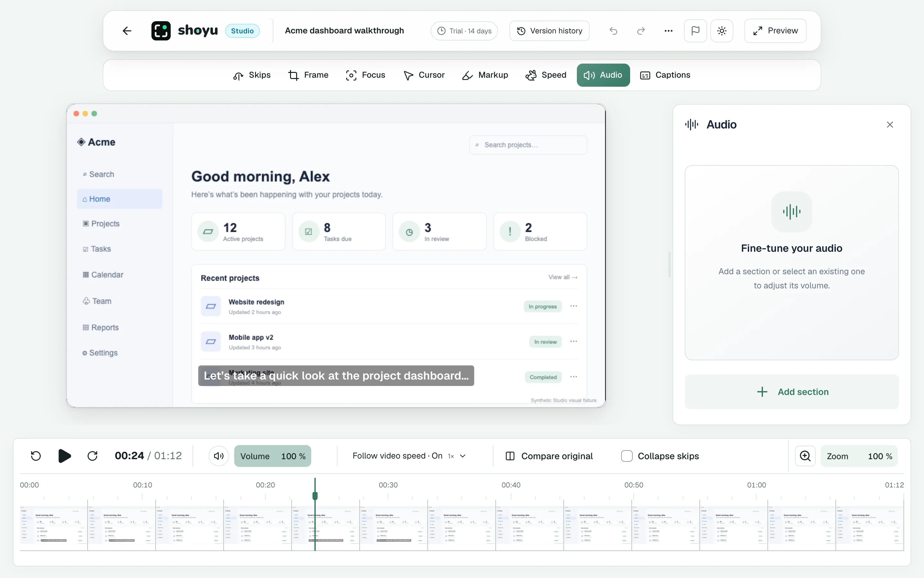The width and height of the screenshot is (924, 578).
Task: Click the waveform icon beside Audio heading
Action: pyautogui.click(x=691, y=125)
